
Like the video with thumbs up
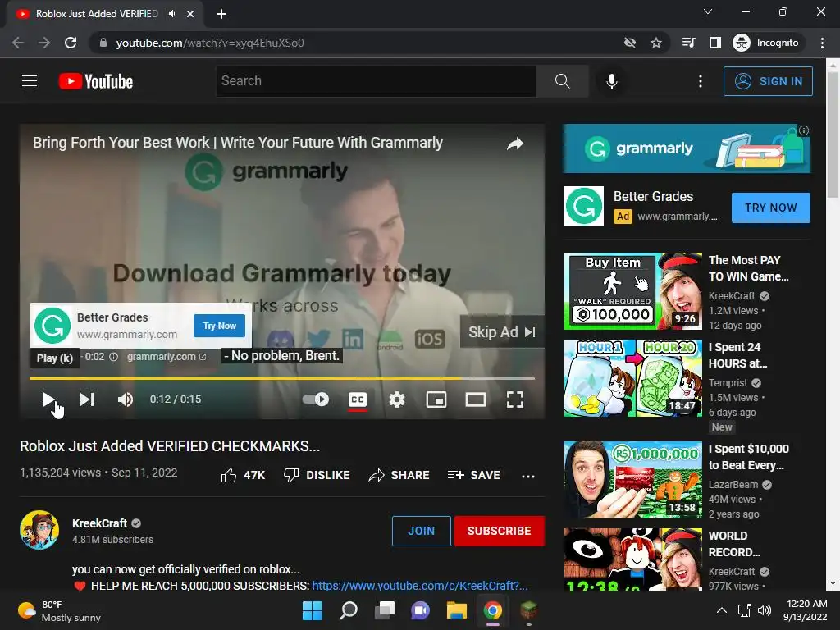(x=243, y=475)
